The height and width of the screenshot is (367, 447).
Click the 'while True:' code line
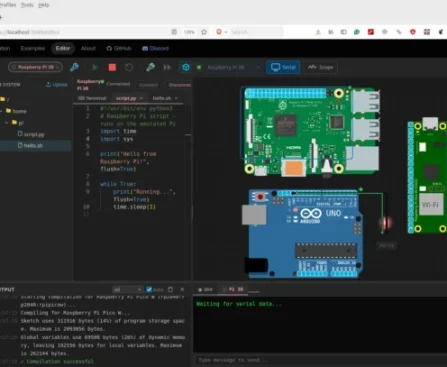(x=118, y=184)
